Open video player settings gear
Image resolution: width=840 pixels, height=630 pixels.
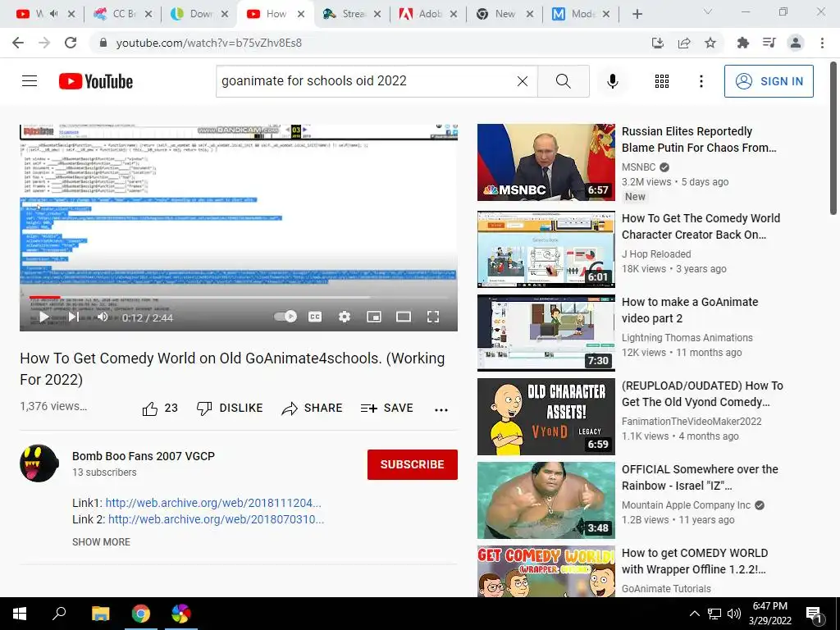pos(345,317)
